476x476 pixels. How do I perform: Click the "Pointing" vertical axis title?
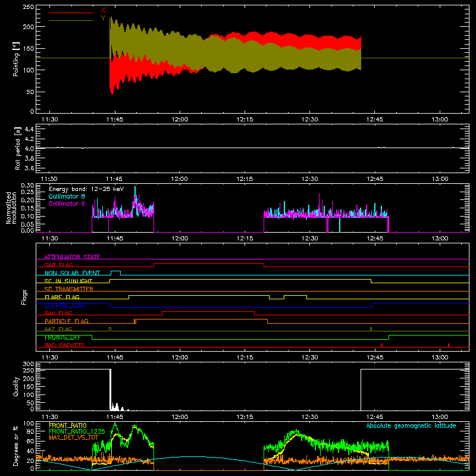coord(16,59)
